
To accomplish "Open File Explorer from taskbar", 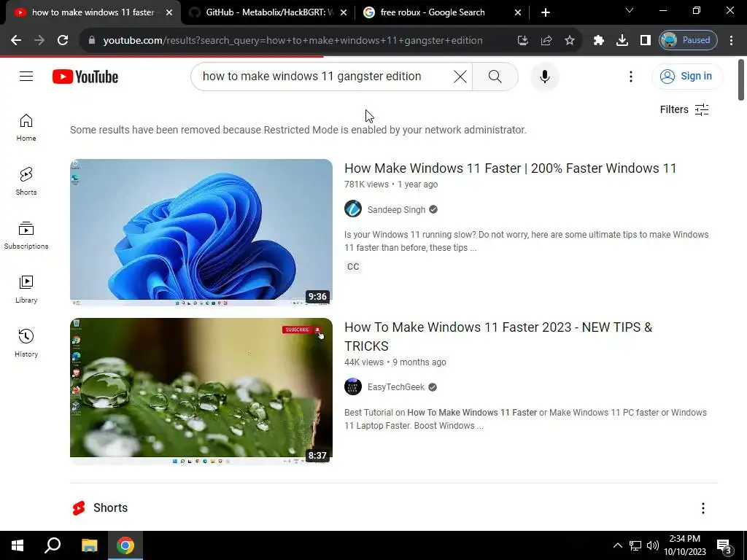I will click(89, 545).
